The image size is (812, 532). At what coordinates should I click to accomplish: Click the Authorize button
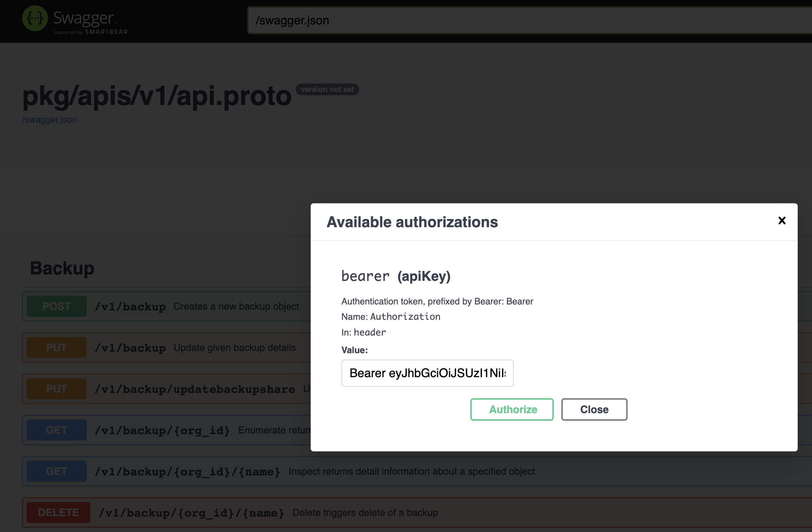[512, 409]
